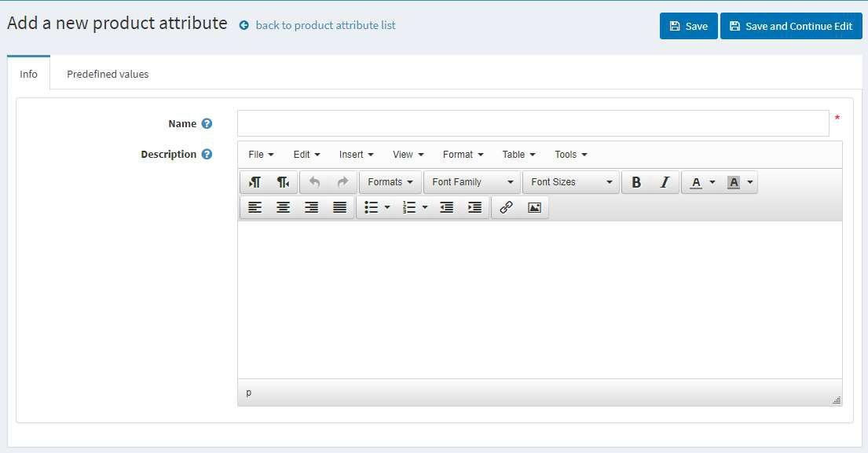Expand bullet list style options arrow
Image resolution: width=868 pixels, height=453 pixels.
[x=387, y=207]
